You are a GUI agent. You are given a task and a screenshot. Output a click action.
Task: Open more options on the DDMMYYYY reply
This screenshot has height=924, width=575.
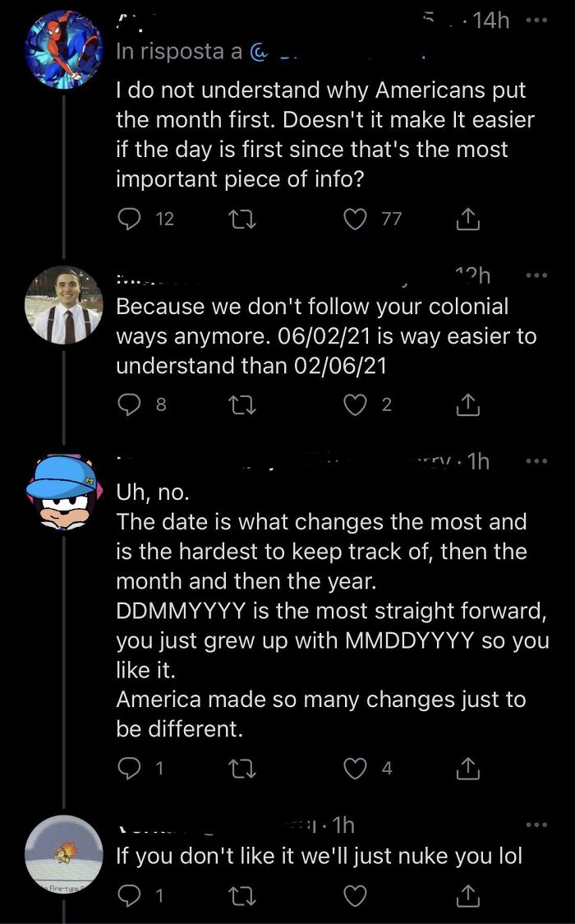pos(535,459)
